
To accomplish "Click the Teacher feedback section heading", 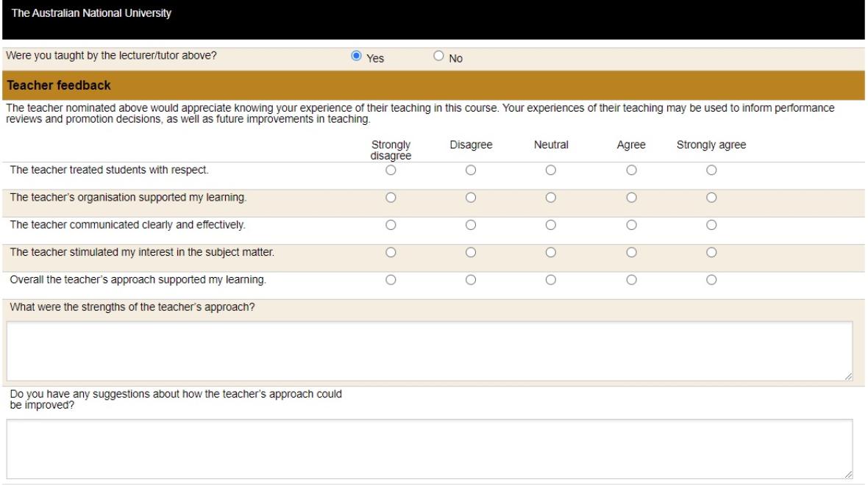I will click(x=59, y=85).
